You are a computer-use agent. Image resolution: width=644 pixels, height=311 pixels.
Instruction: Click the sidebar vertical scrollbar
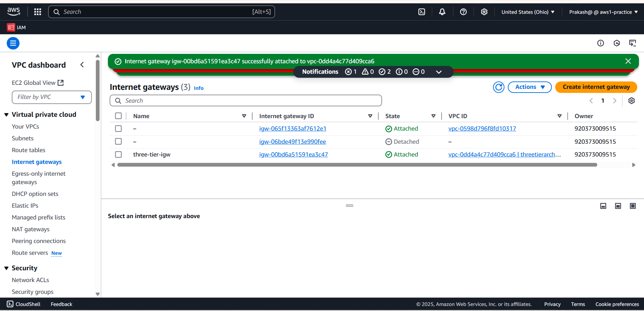point(98,90)
